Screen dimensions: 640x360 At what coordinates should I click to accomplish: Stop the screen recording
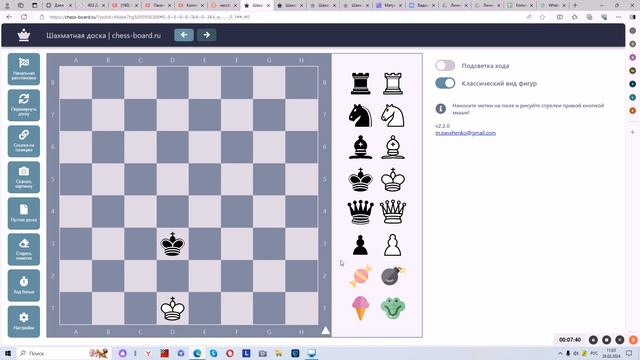tap(607, 340)
